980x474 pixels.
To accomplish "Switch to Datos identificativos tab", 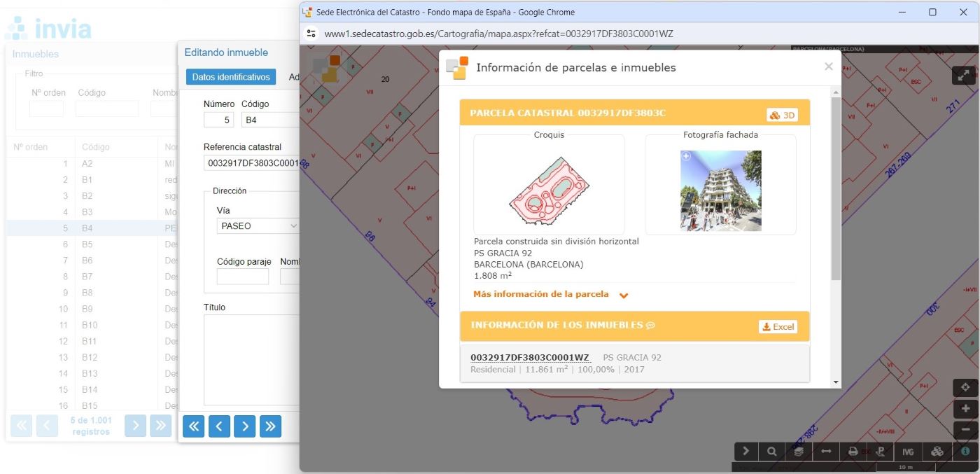I will [231, 77].
